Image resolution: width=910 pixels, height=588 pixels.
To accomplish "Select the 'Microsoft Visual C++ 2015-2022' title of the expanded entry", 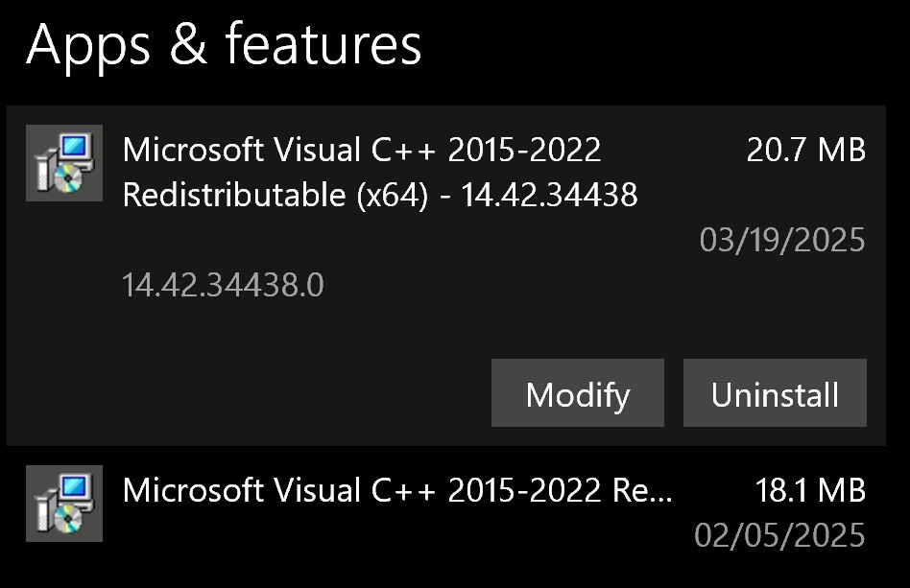I will pyautogui.click(x=362, y=150).
